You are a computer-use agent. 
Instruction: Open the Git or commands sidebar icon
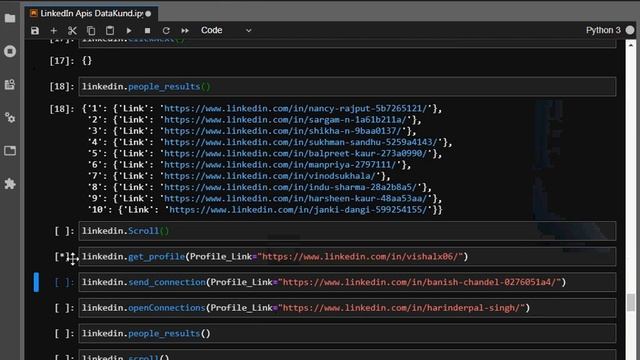(x=10, y=84)
